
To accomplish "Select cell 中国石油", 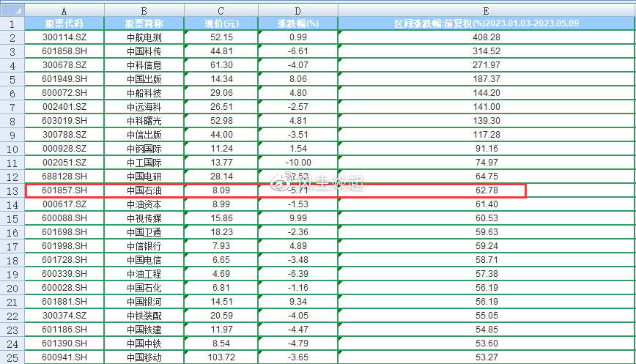I will click(144, 190).
